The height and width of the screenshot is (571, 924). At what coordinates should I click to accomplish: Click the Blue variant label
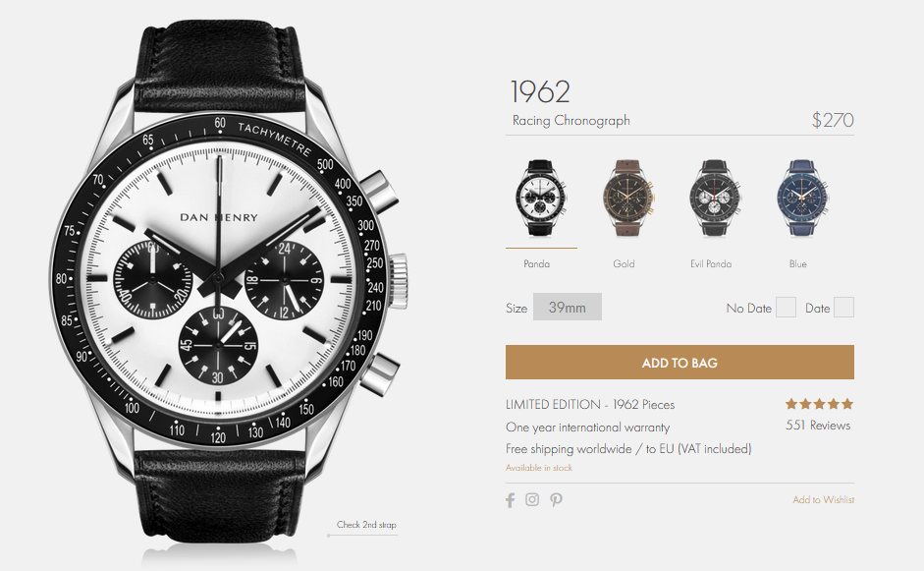click(x=798, y=263)
